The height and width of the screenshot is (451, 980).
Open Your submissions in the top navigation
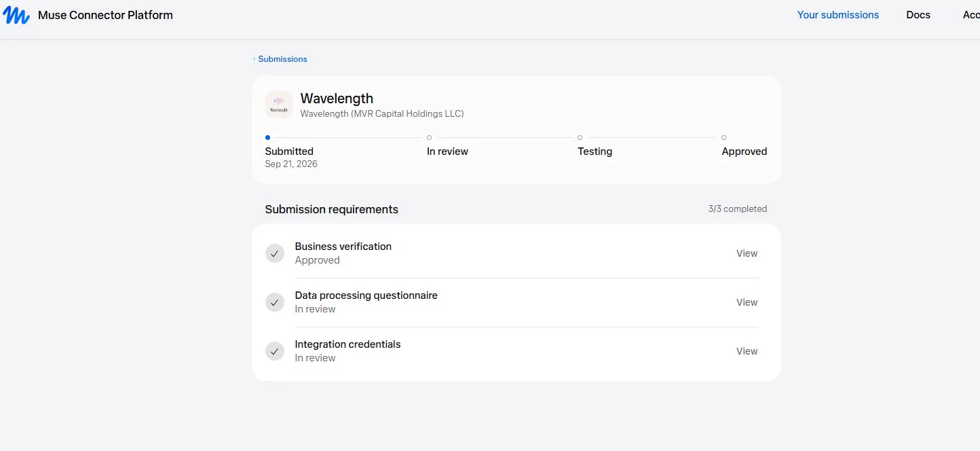[838, 15]
